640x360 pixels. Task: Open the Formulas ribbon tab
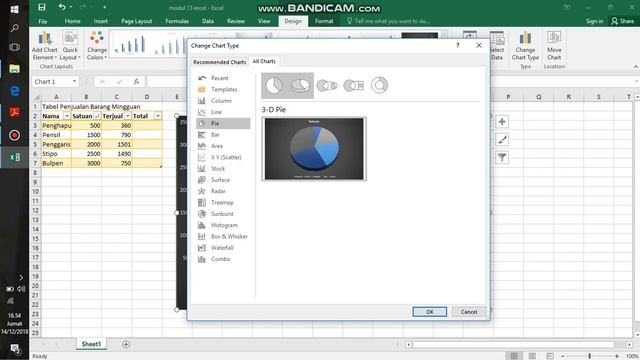[177, 21]
